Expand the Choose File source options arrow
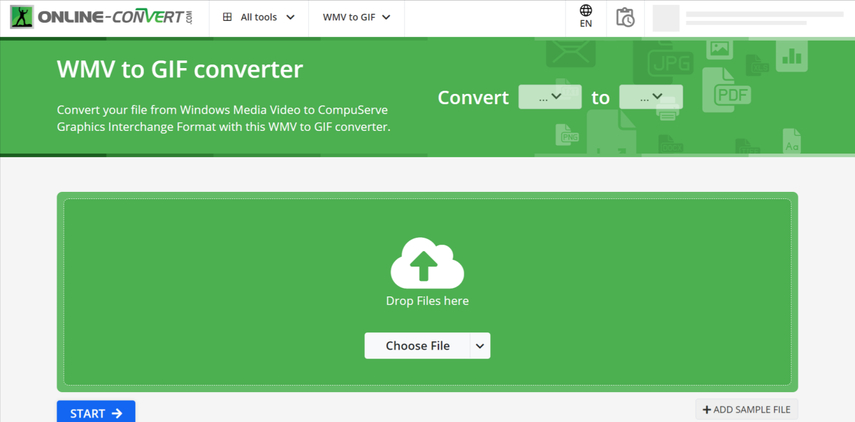Screen dimensions: 855x422 [480, 346]
